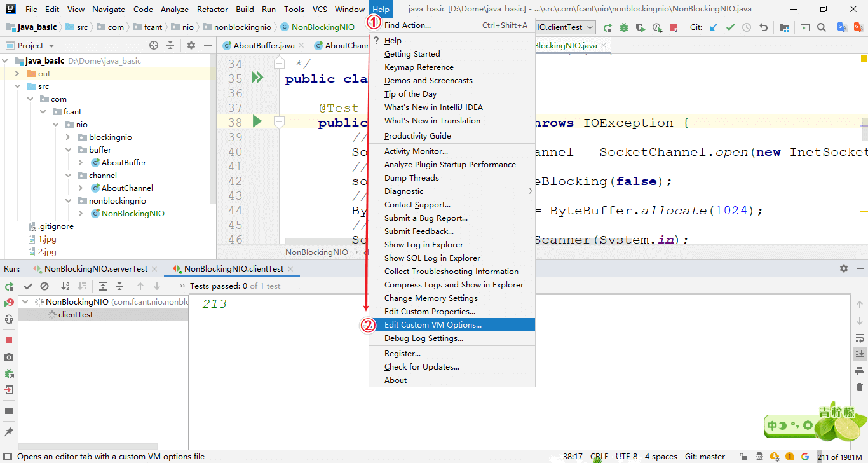Click the blue Google Translate toolbar icon

842,27
